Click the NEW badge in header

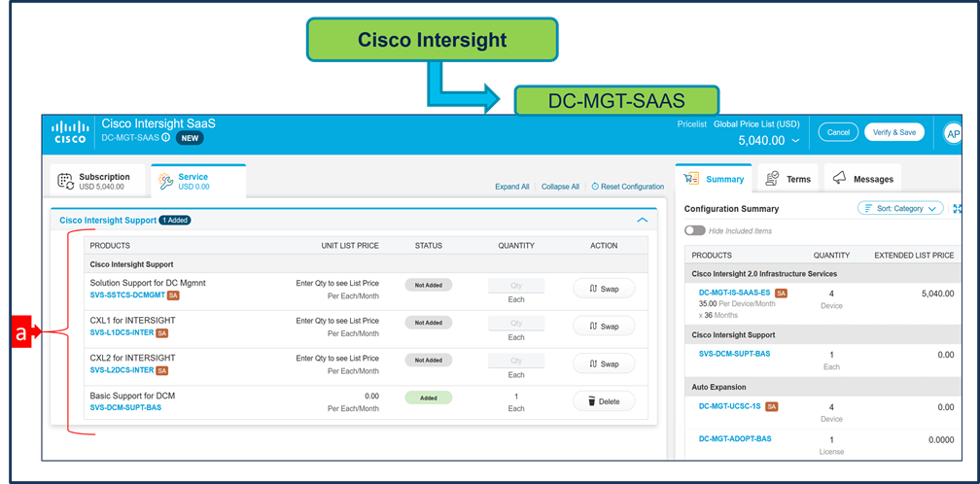point(190,138)
